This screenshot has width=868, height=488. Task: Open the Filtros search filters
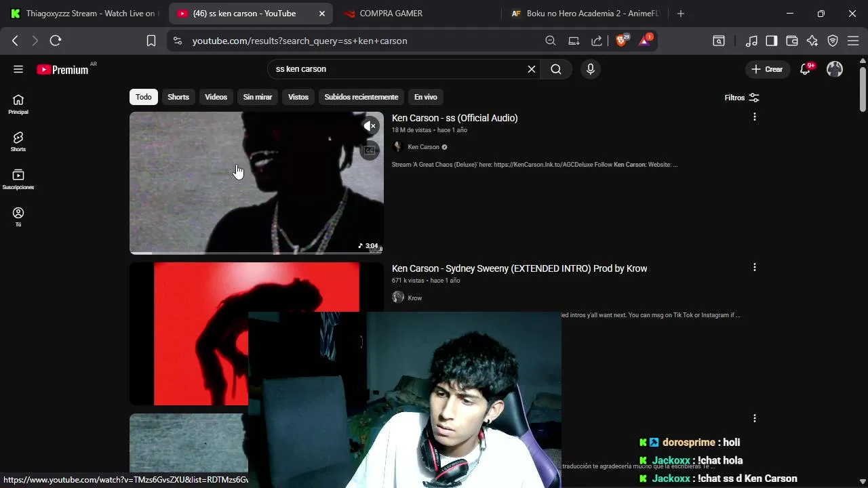coord(742,98)
